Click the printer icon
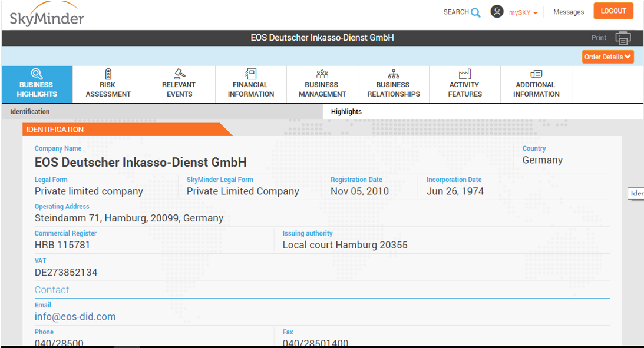Image resolution: width=644 pixels, height=348 pixels. [623, 38]
